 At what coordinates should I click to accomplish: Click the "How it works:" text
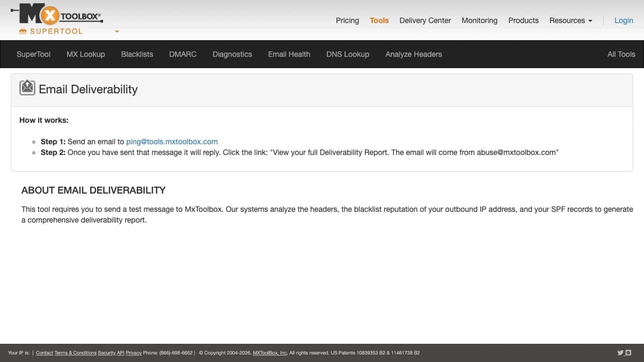pyautogui.click(x=44, y=120)
